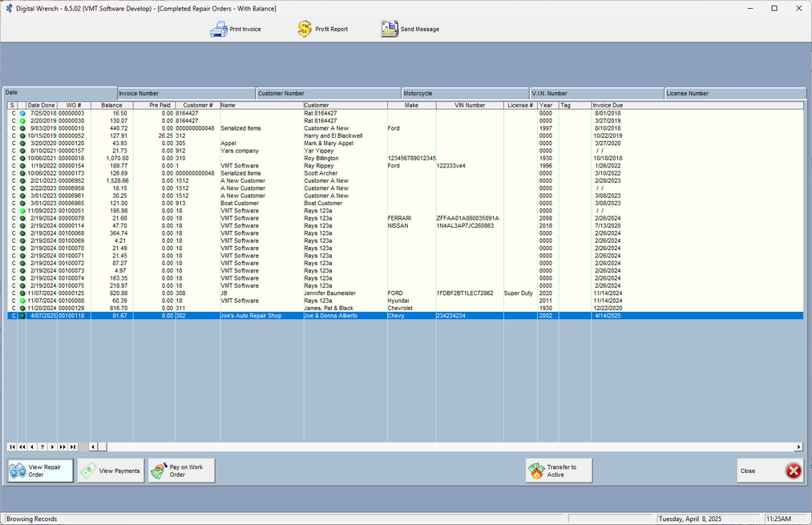Click the fast forward double-arrow record button
This screenshot has width=812, height=525.
63,446
